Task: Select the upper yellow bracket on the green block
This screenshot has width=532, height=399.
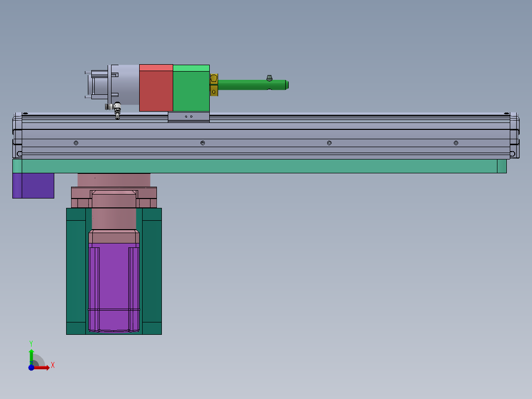Action: point(214,79)
